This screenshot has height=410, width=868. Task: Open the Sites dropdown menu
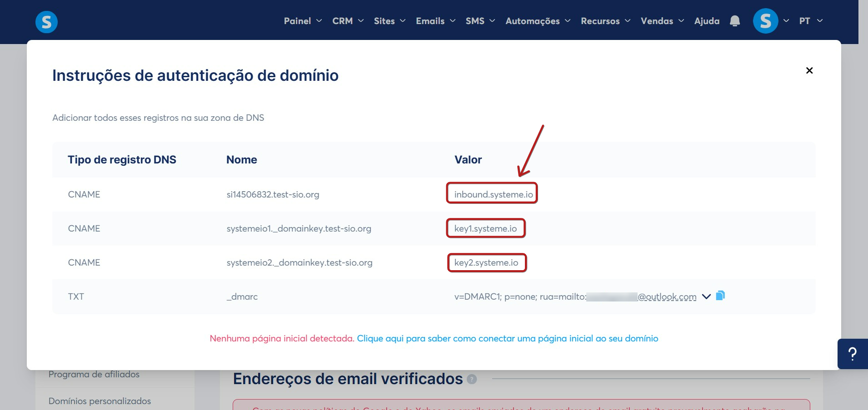[x=389, y=21]
